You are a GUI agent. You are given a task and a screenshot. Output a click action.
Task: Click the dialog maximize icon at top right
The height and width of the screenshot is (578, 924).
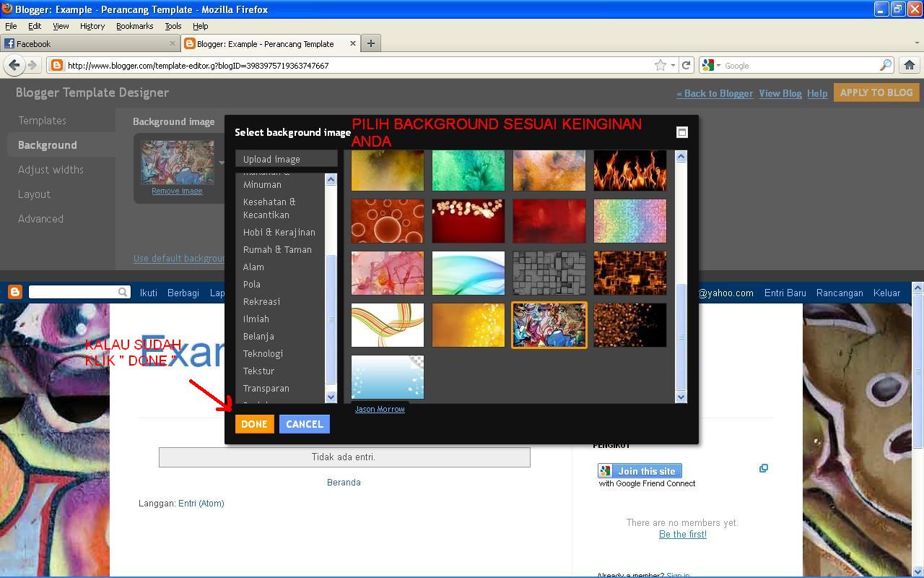(681, 132)
